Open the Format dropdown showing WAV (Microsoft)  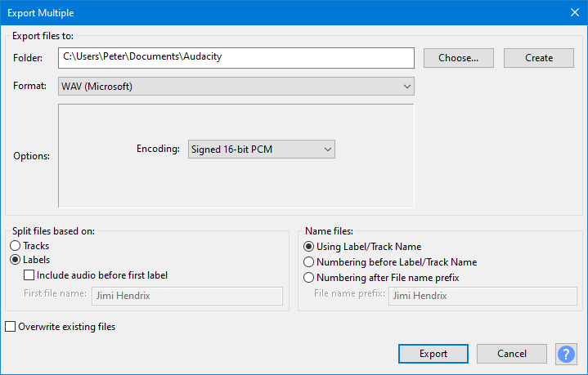click(236, 87)
